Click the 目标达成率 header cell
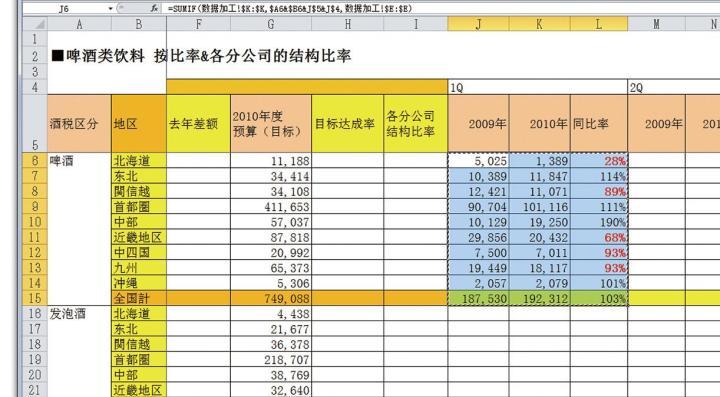720x397 pixels. [348, 124]
